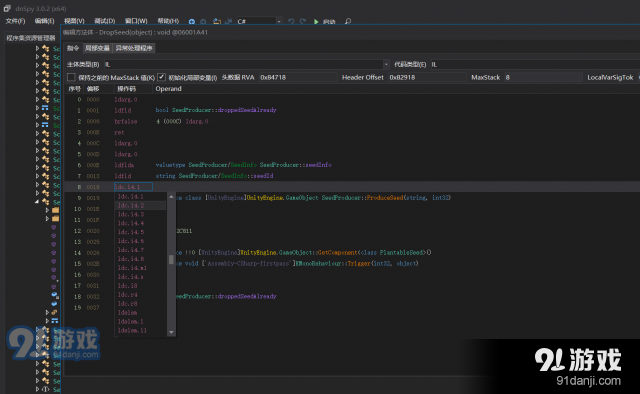
Task: Click the save all toolbar icon
Action: point(229,21)
